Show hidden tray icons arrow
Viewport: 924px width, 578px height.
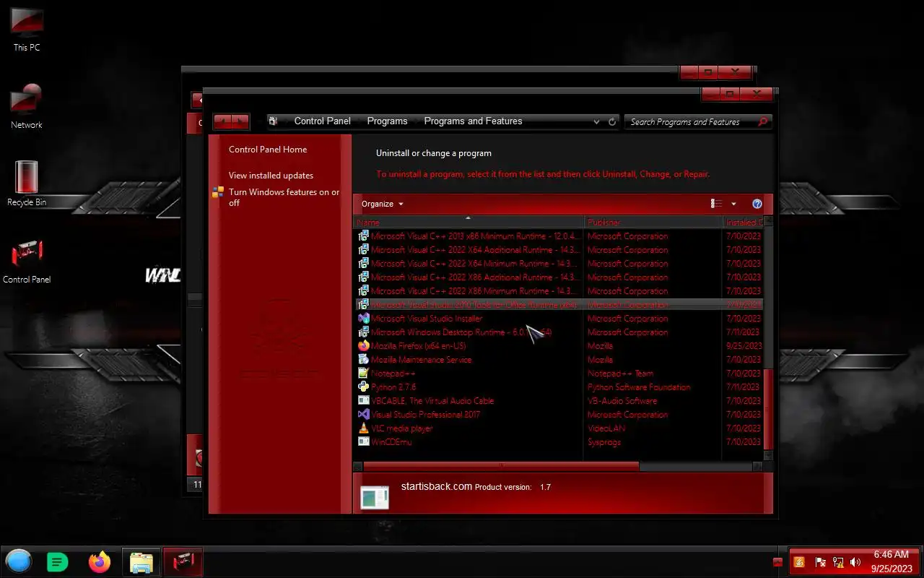pos(777,562)
